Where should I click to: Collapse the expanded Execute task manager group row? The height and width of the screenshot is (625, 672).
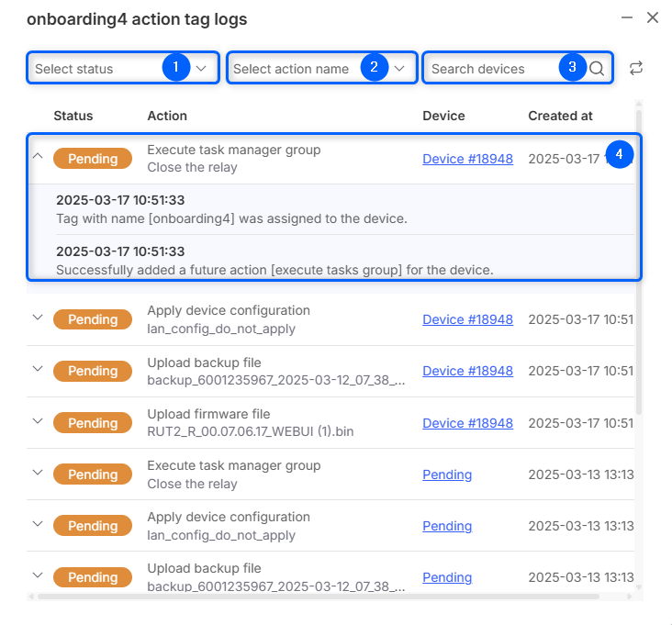point(38,156)
